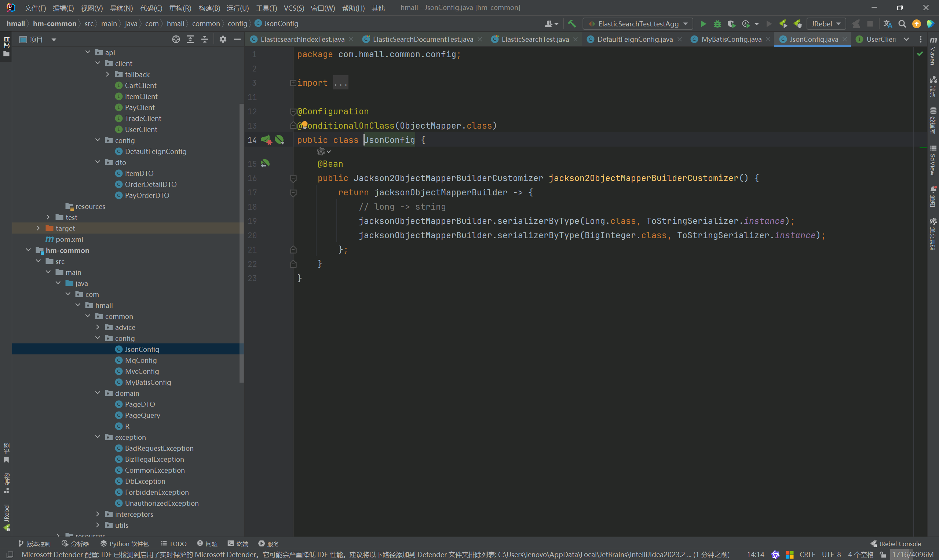Screen dimensions: 939x560
Task: Click Spring bean gutter icon on line 15
Action: pos(265,163)
